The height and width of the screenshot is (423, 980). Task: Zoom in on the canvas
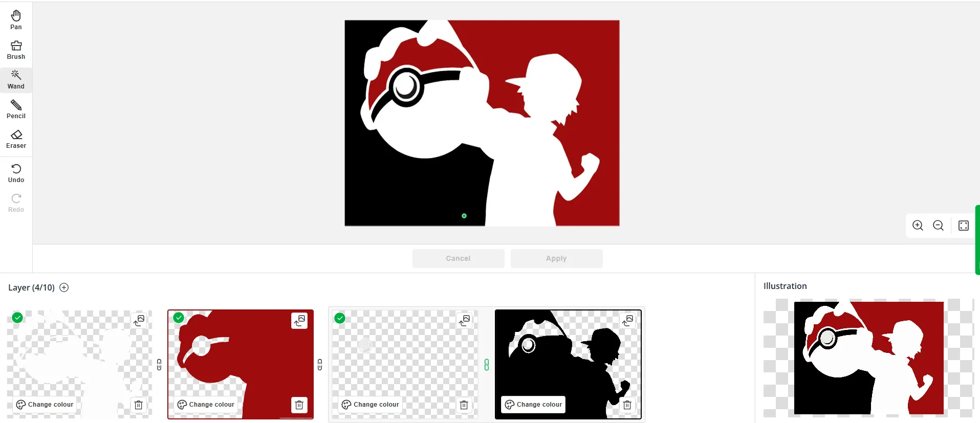point(918,226)
